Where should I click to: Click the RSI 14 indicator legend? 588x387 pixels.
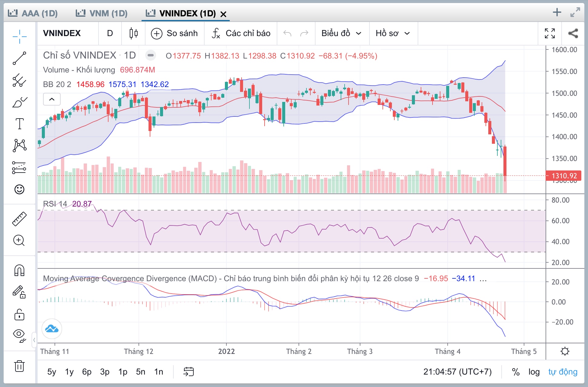coord(55,204)
